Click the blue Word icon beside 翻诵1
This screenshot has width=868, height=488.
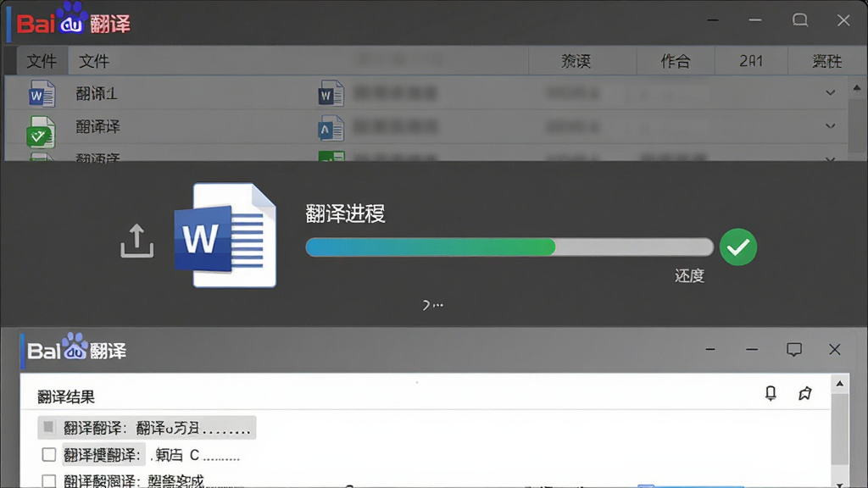click(x=42, y=93)
